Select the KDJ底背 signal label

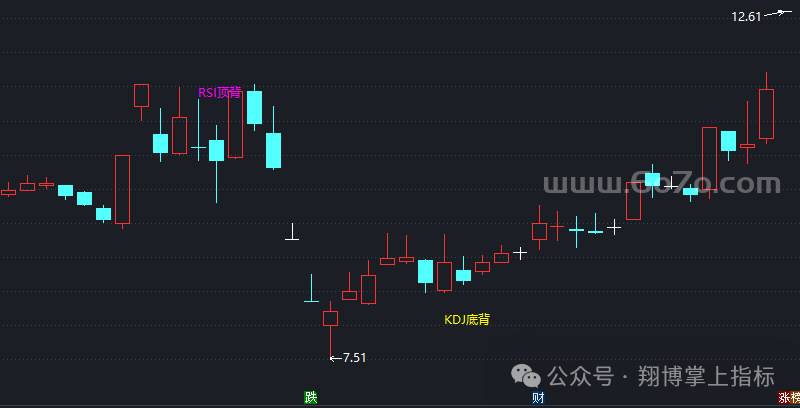(x=467, y=320)
